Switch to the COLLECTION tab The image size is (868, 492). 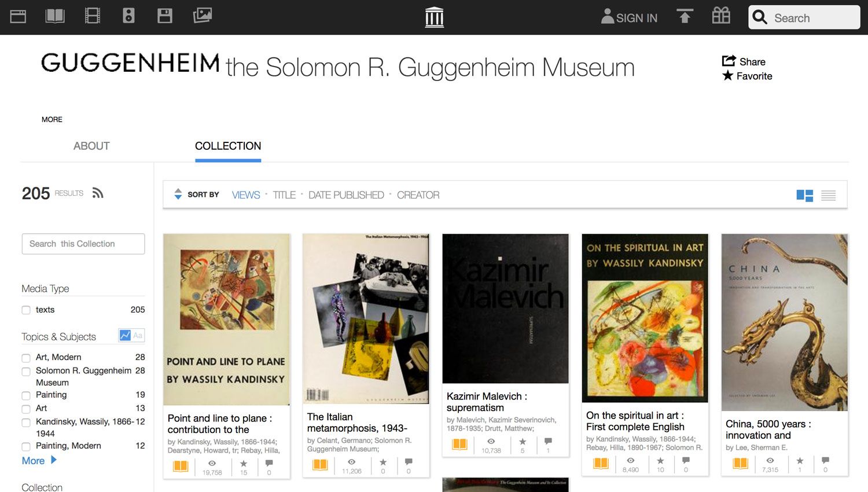pyautogui.click(x=228, y=146)
